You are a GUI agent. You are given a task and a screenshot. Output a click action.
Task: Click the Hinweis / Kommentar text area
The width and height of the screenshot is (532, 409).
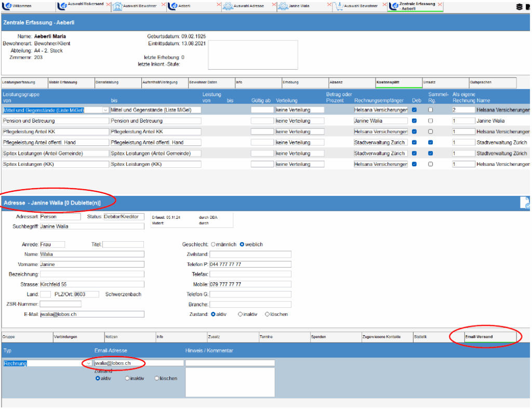tap(230, 382)
